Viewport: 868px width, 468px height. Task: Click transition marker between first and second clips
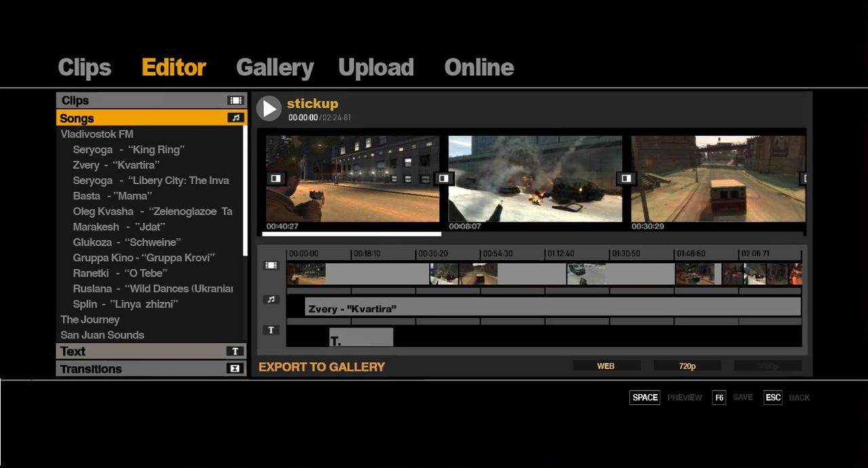coord(443,178)
